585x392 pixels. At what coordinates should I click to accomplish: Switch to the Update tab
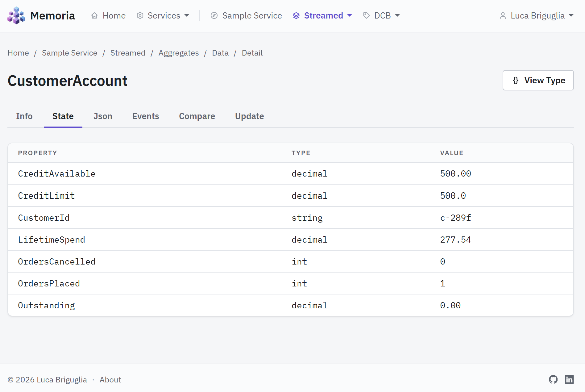coord(249,116)
